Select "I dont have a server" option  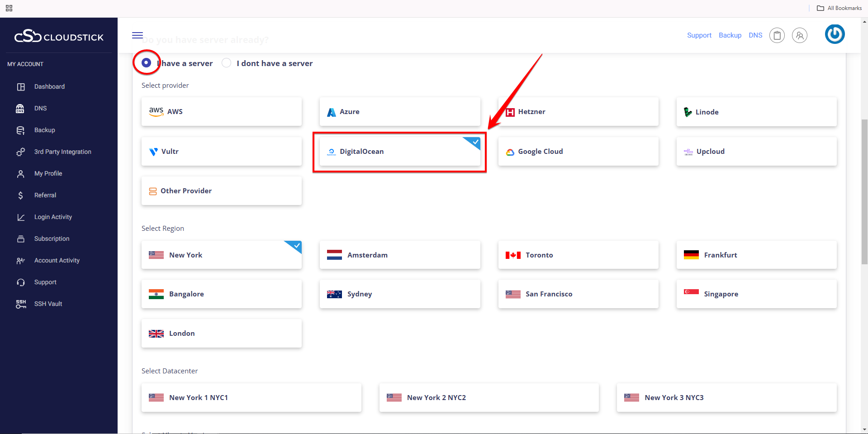click(x=227, y=63)
